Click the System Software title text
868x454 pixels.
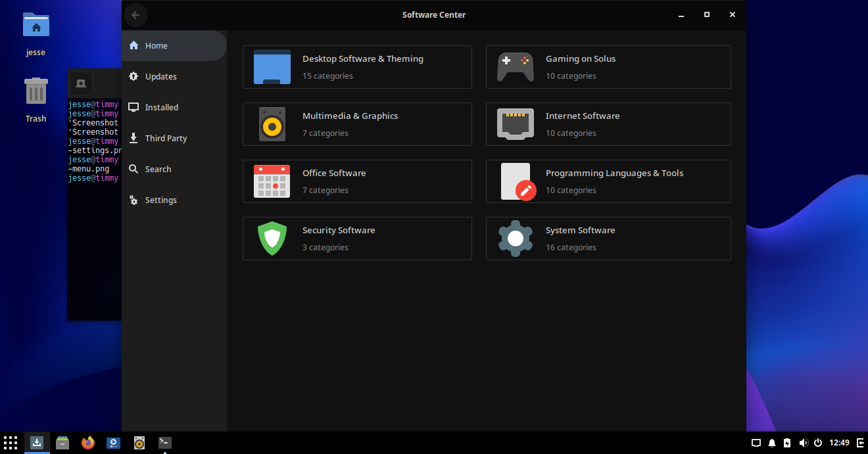click(581, 231)
